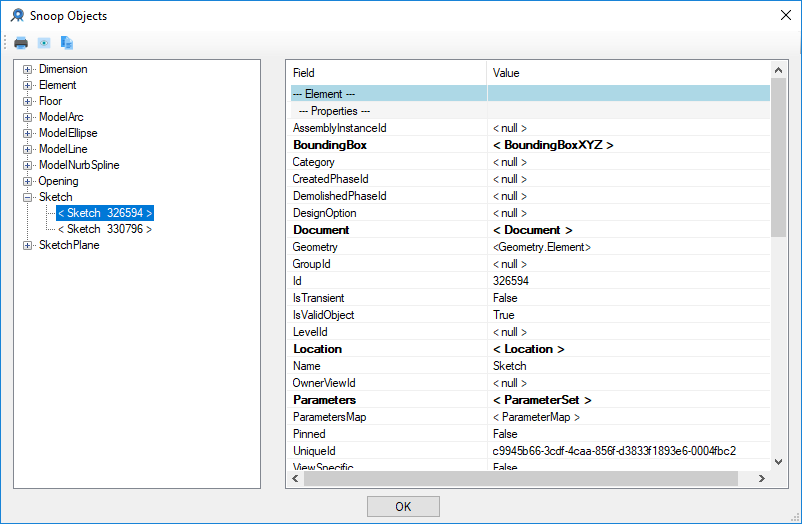Screen dimensions: 802x524
Task: Expand the Opening tree node
Action: [x=28, y=181]
